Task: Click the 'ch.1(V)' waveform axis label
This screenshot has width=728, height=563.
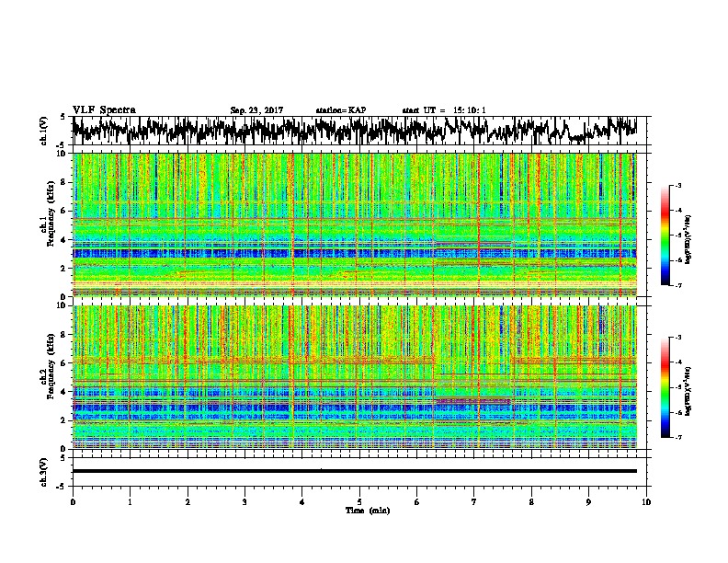Action: click(x=44, y=131)
